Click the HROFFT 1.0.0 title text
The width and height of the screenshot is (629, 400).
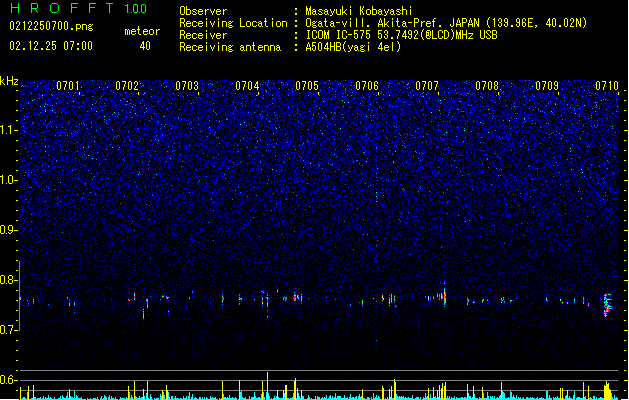point(78,8)
